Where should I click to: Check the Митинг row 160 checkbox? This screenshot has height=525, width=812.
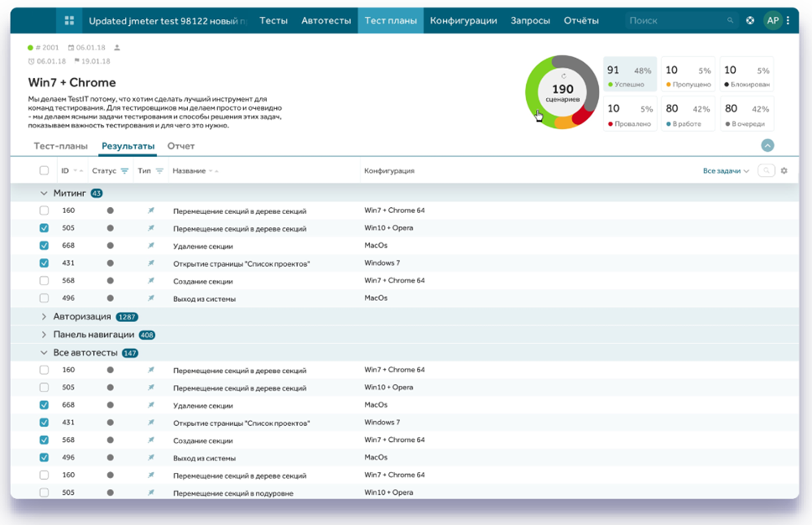point(44,211)
